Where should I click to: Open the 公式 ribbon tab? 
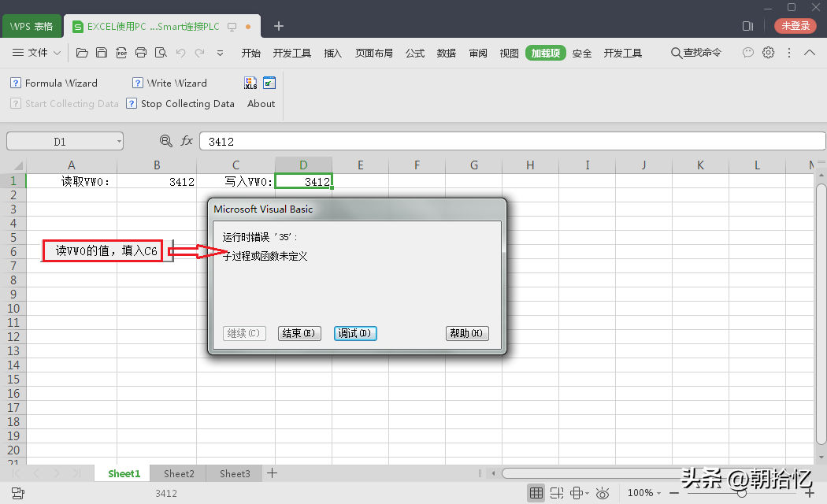[x=415, y=53]
